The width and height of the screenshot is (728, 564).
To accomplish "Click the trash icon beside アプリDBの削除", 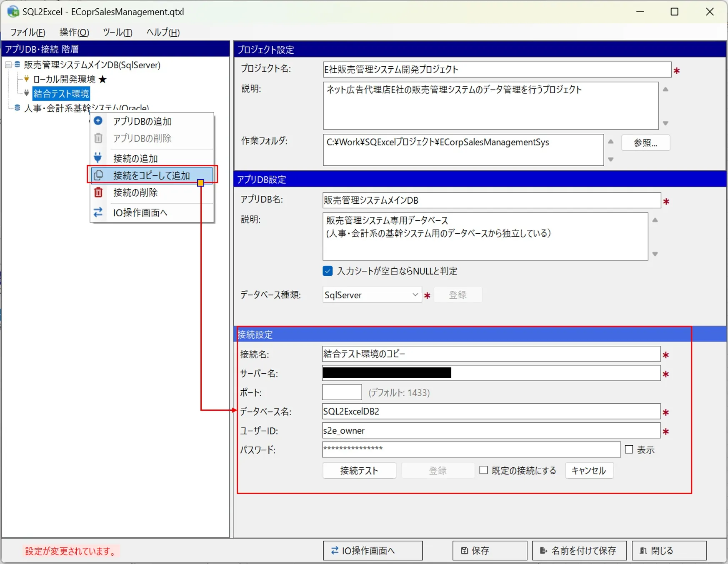I will pos(98,138).
